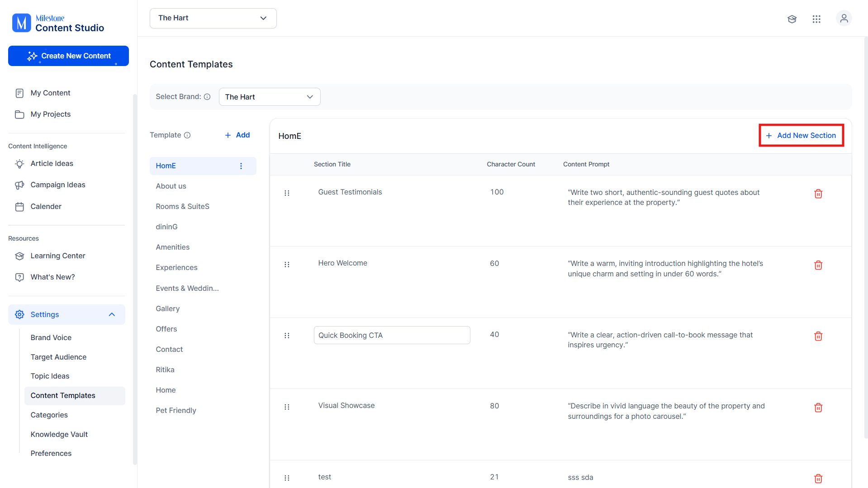
Task: Delete the Guest Testimonials section
Action: pyautogui.click(x=818, y=194)
